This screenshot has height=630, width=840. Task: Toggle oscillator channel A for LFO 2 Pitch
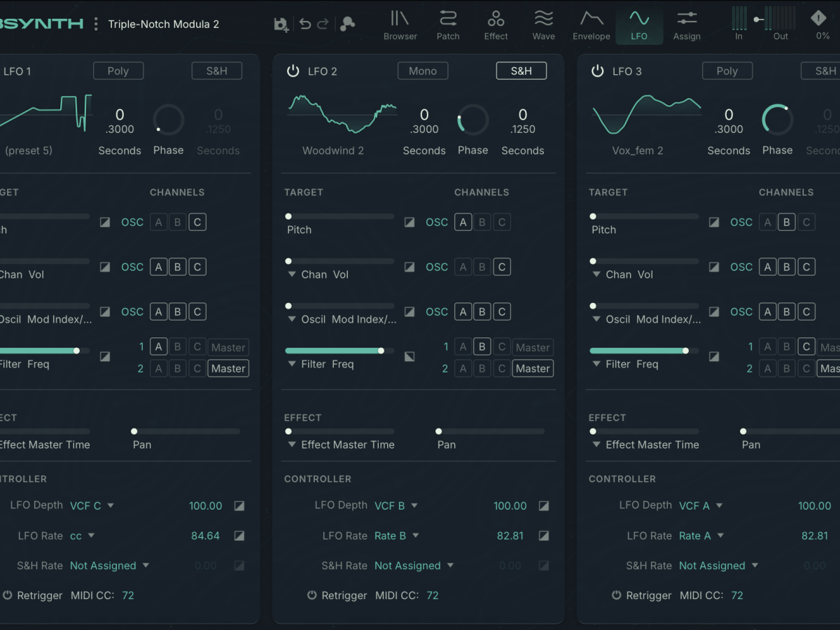point(463,222)
